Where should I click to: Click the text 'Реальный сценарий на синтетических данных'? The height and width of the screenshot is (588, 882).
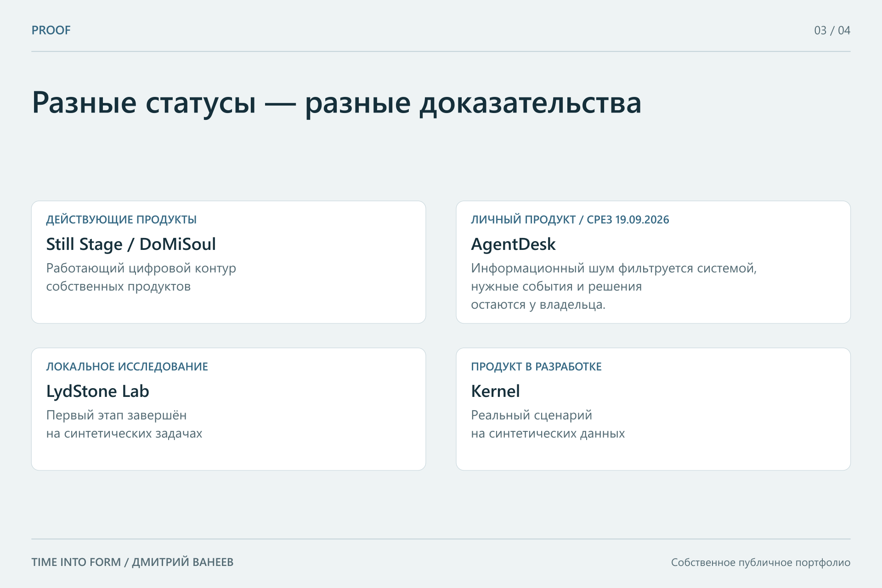[x=548, y=424]
